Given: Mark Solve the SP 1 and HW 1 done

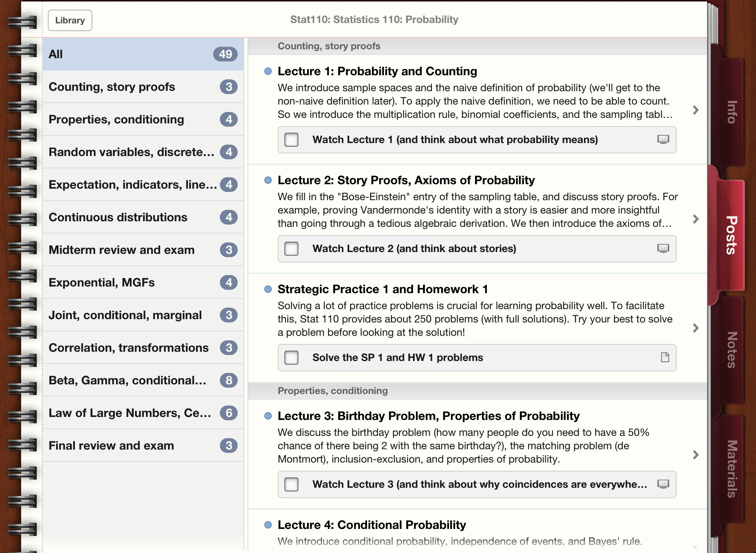Looking at the screenshot, I should point(291,358).
